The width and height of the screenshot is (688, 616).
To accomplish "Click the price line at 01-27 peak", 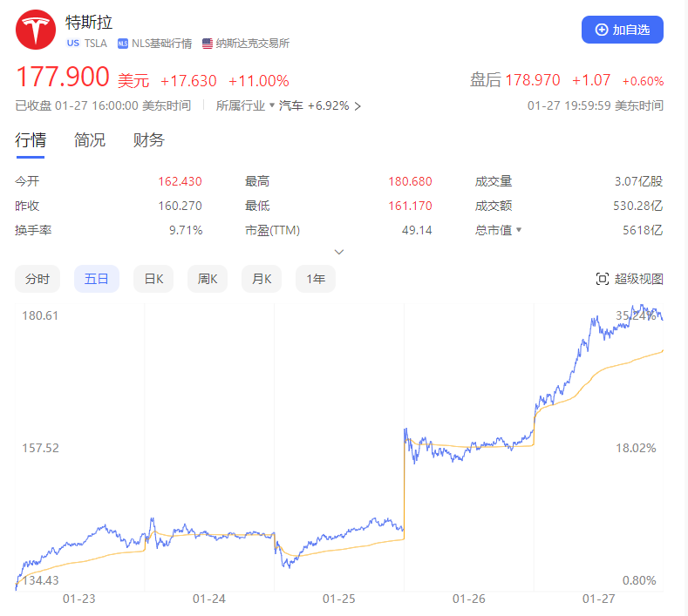I will click(643, 307).
